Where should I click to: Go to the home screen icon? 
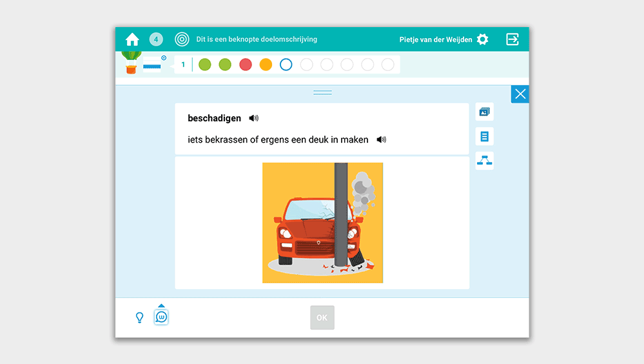[x=132, y=39]
